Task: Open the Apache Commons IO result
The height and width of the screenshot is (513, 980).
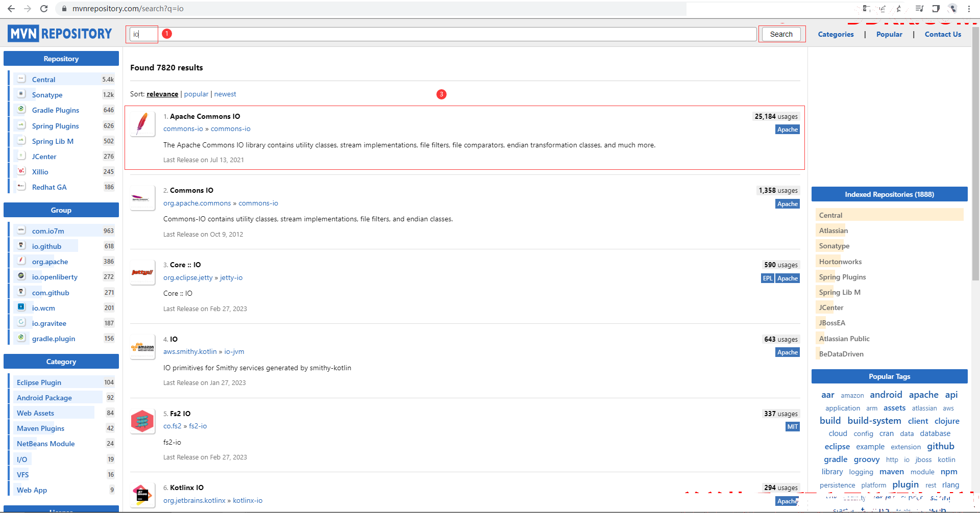Action: click(x=205, y=116)
